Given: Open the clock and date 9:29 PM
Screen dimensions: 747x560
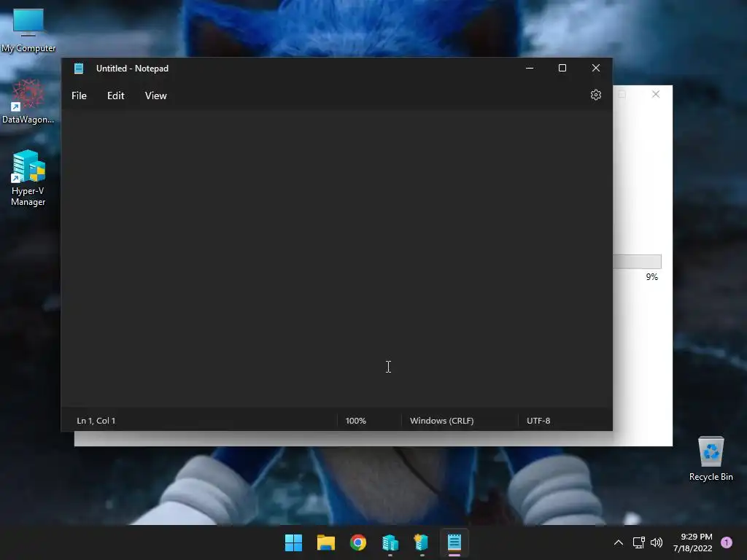Looking at the screenshot, I should click(693, 542).
